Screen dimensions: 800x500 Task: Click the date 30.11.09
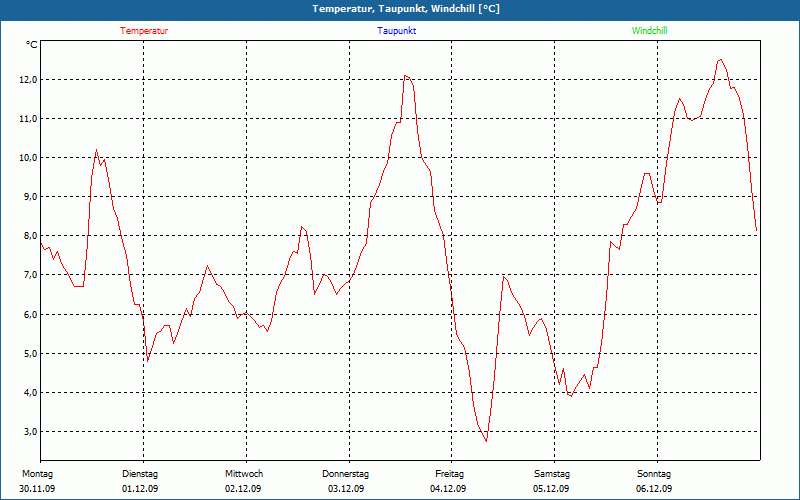coord(37,489)
